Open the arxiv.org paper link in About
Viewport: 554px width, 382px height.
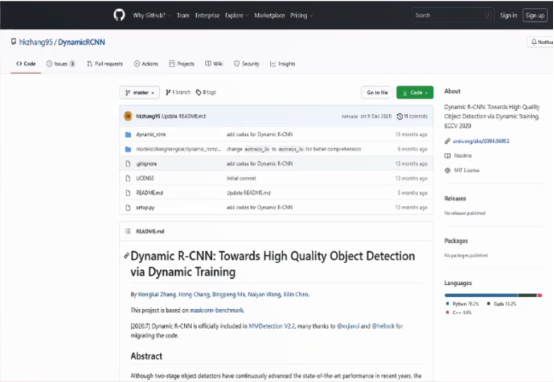point(481,141)
